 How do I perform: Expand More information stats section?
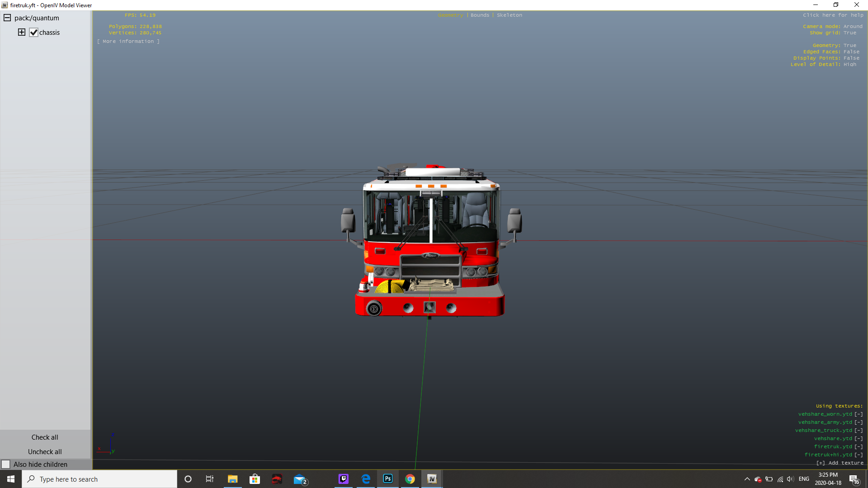pyautogui.click(x=128, y=41)
